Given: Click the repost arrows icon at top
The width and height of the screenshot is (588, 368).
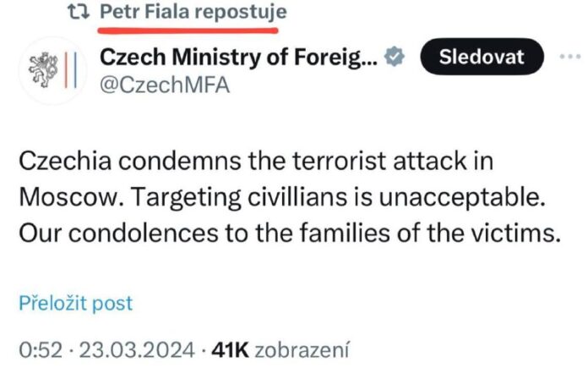Looking at the screenshot, I should click(78, 13).
